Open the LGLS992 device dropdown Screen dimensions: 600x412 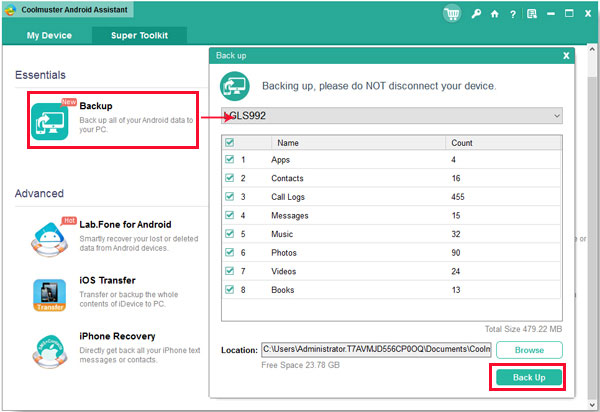coord(392,116)
